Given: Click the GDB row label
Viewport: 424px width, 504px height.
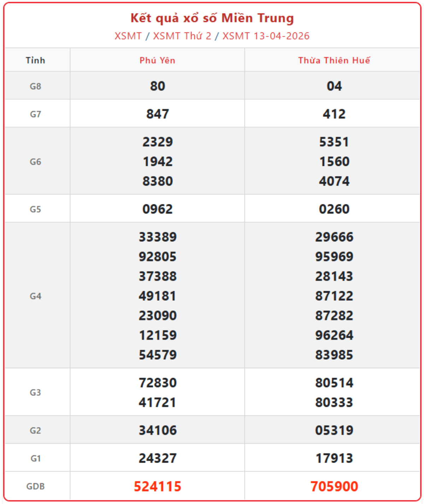Looking at the screenshot, I should click(x=35, y=486).
